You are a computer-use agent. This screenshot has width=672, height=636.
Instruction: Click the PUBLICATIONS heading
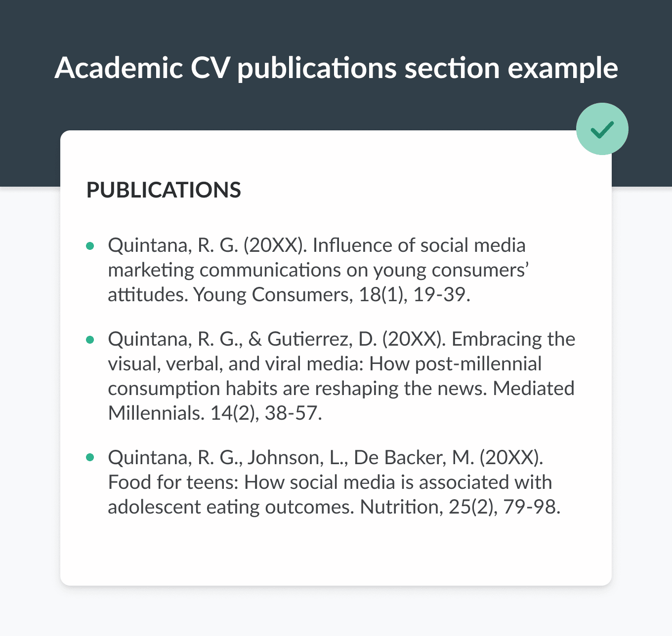164,190
